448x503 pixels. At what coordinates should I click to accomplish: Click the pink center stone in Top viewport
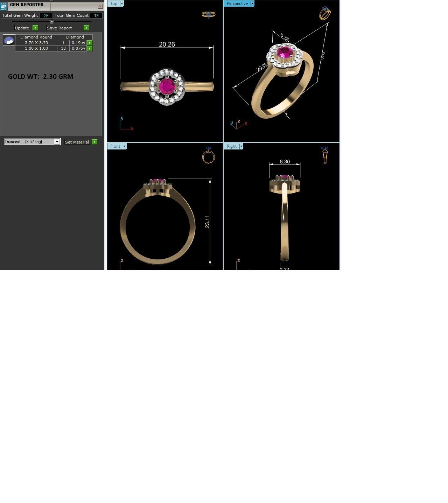tap(167, 86)
